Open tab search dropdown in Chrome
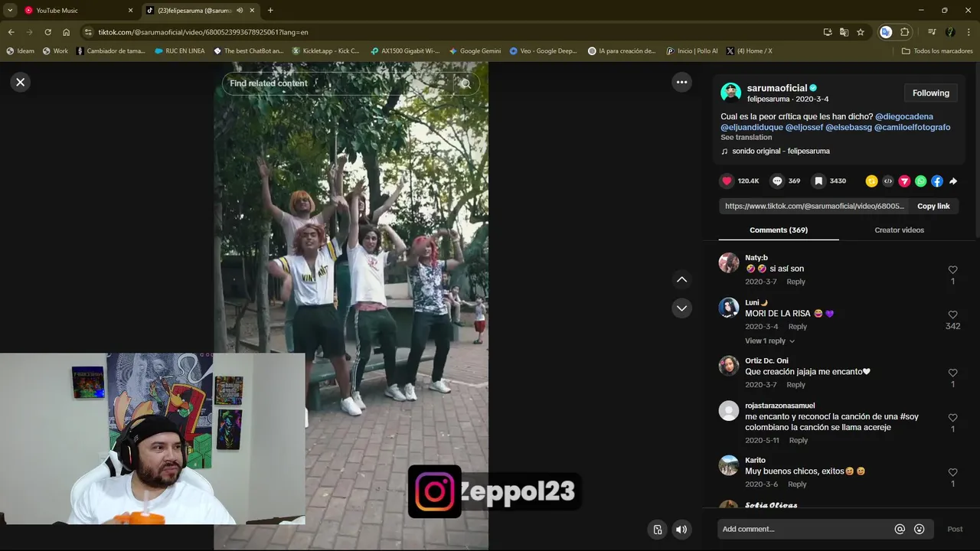The image size is (980, 551). coord(9,11)
